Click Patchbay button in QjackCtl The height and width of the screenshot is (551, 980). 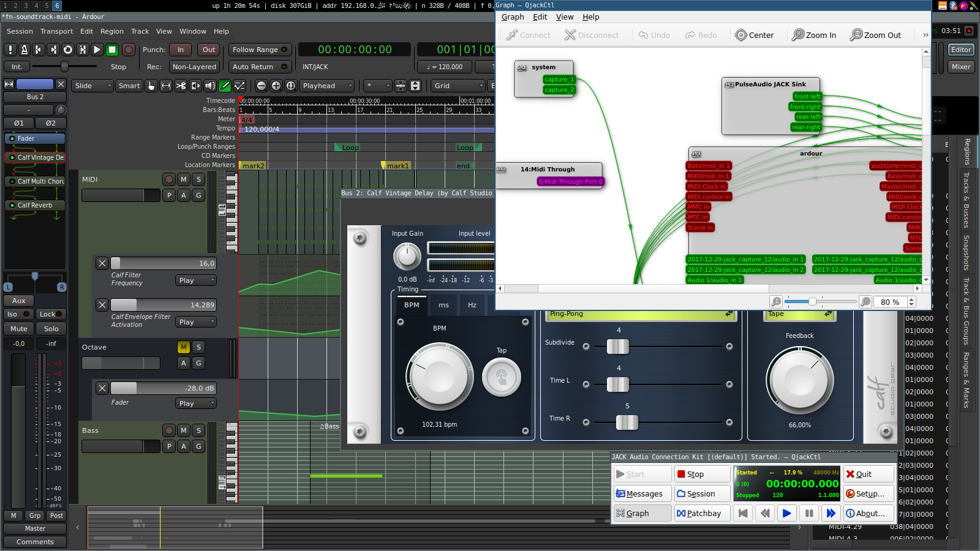pyautogui.click(x=702, y=513)
